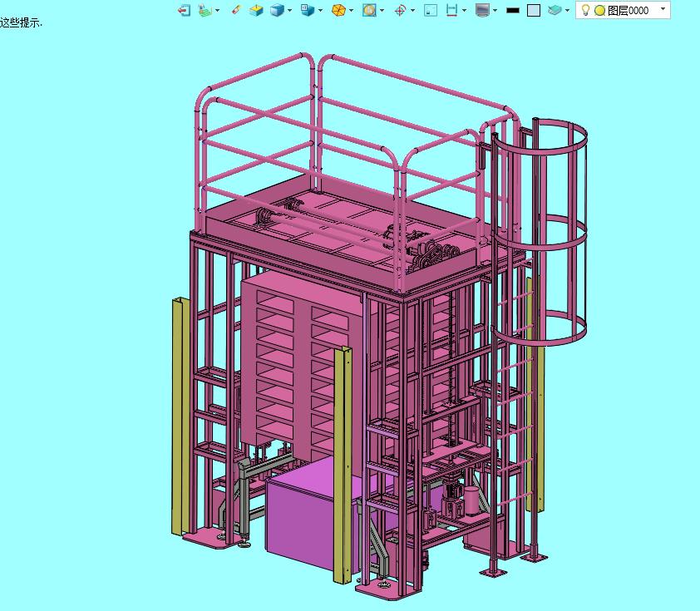Click the red dimension measure icon
This screenshot has width=700, height=611.
(x=451, y=10)
